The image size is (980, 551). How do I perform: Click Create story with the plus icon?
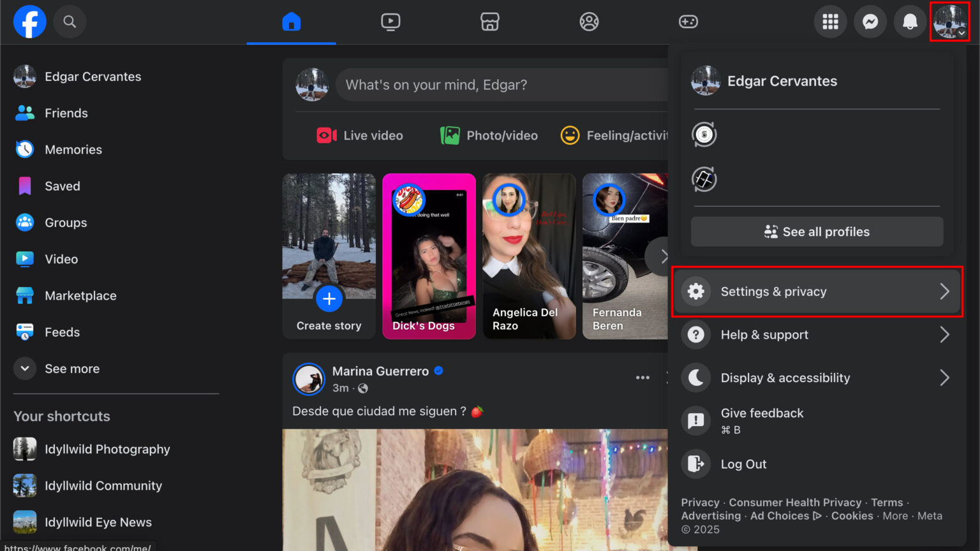click(329, 298)
